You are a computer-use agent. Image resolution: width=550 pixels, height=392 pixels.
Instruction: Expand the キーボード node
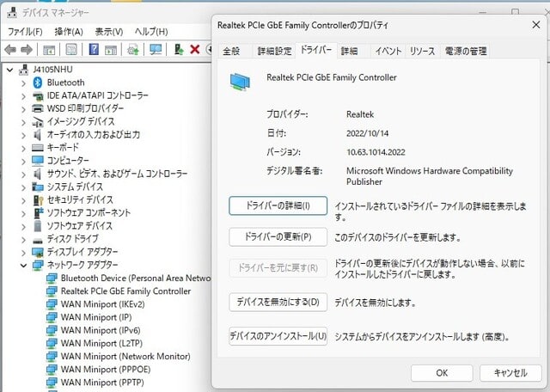point(23,148)
